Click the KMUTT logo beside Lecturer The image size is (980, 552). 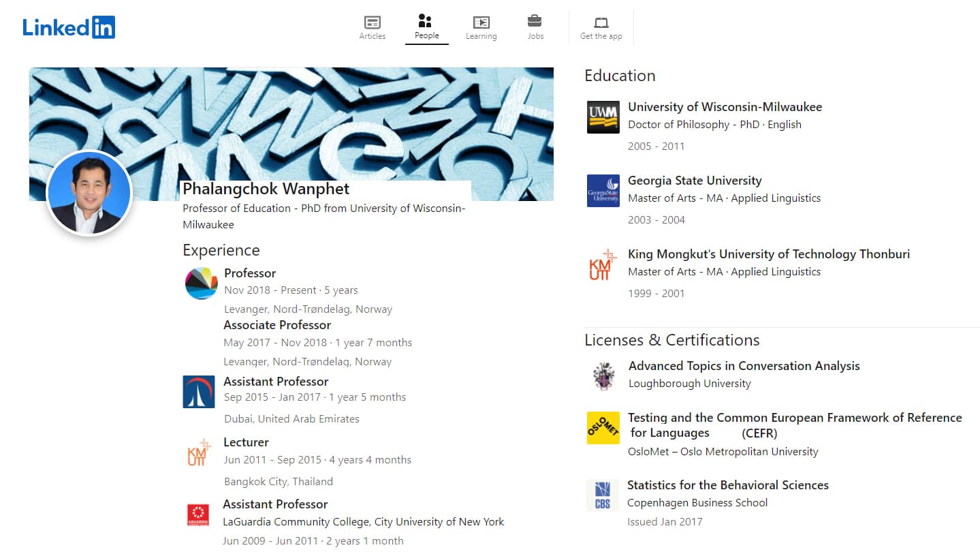[x=200, y=453]
